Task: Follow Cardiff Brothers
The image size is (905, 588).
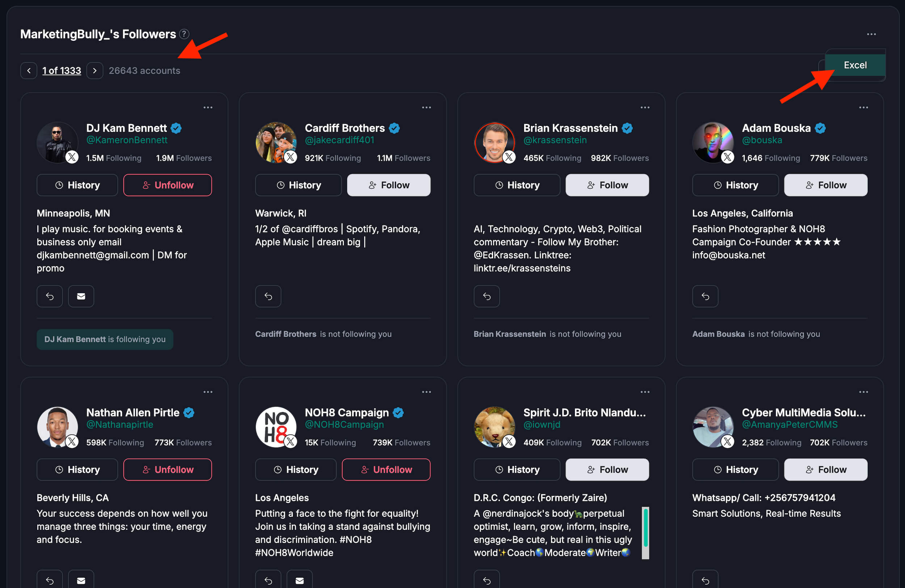Action: tap(388, 185)
